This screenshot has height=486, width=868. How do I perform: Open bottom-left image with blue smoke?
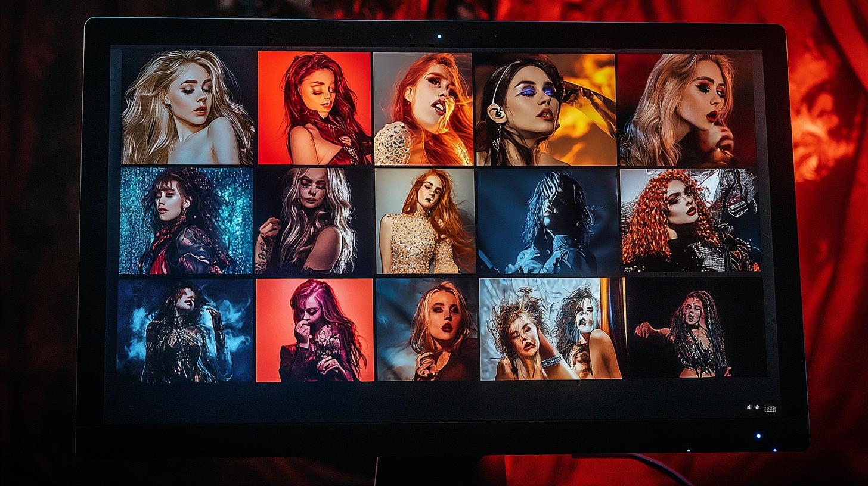pos(185,331)
